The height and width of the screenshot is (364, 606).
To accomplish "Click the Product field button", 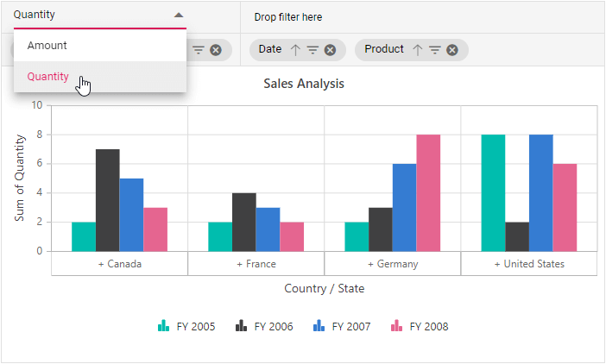I will pos(384,50).
